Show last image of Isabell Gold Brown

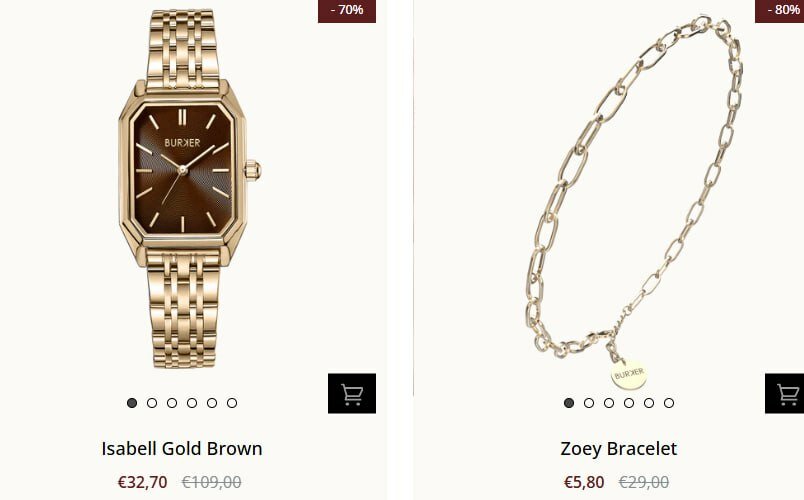[x=232, y=403]
